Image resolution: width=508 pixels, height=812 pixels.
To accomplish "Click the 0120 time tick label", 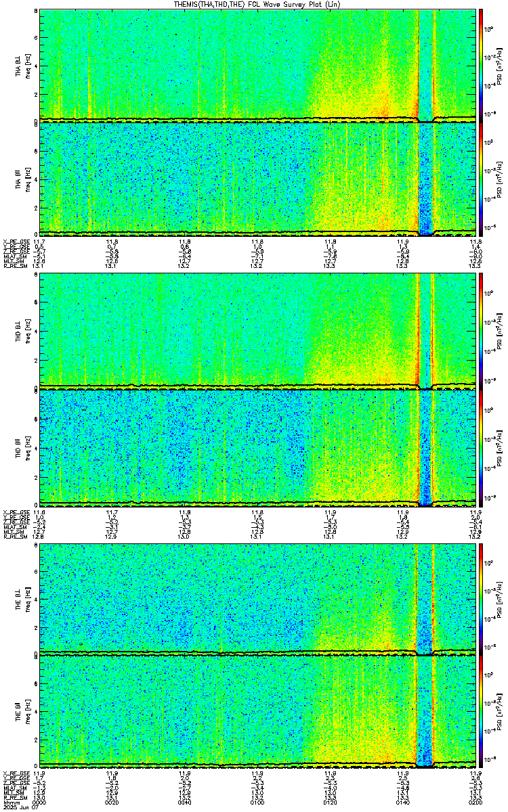I will 330,803.
